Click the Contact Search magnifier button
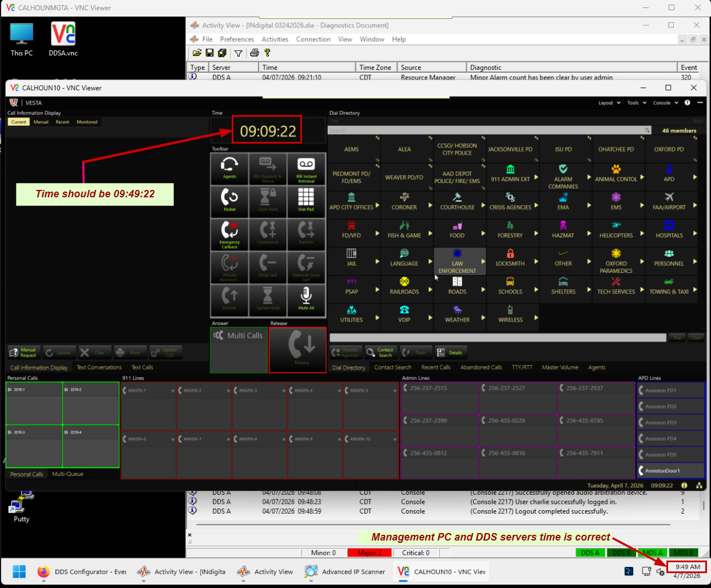Screen dimensions: 711x588 tap(381, 352)
